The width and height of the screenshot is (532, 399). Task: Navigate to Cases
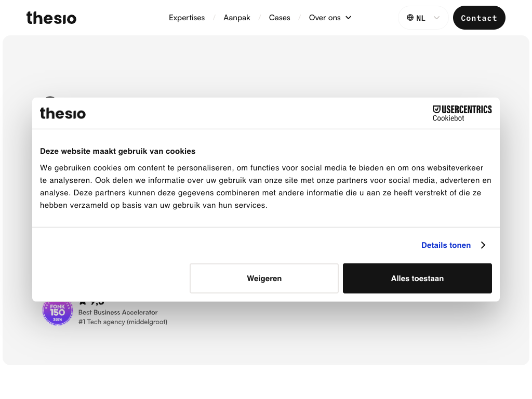tap(280, 18)
